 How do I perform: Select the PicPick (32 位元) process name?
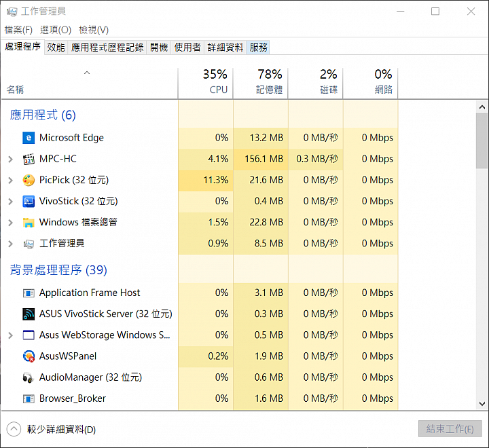tap(74, 180)
